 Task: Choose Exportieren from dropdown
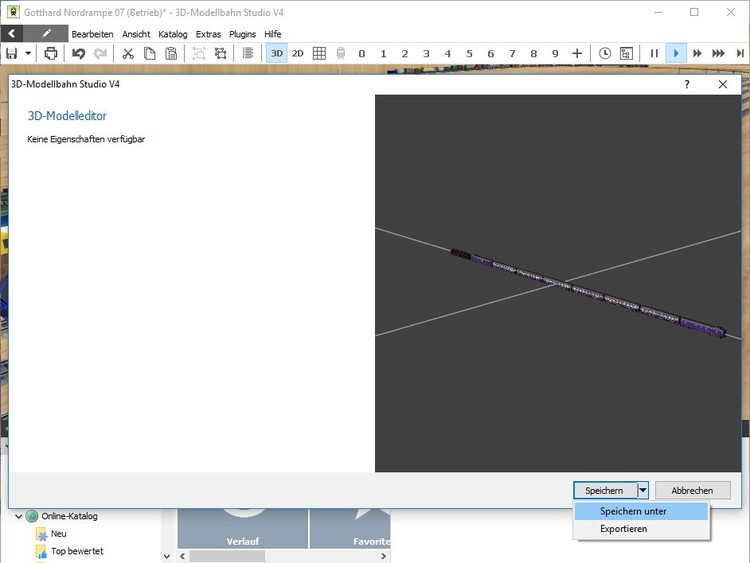click(x=641, y=529)
